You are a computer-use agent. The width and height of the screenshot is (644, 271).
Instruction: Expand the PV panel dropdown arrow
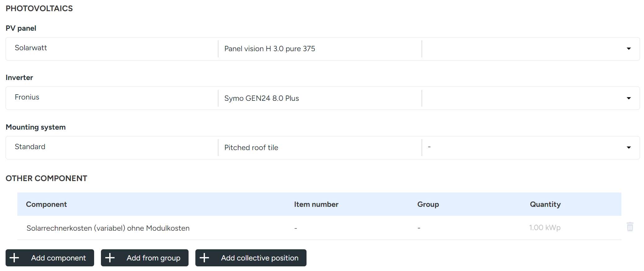click(x=629, y=49)
